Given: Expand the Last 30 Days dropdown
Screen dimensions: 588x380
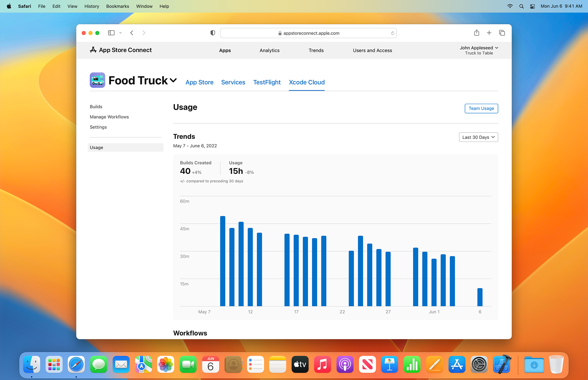Looking at the screenshot, I should [478, 137].
